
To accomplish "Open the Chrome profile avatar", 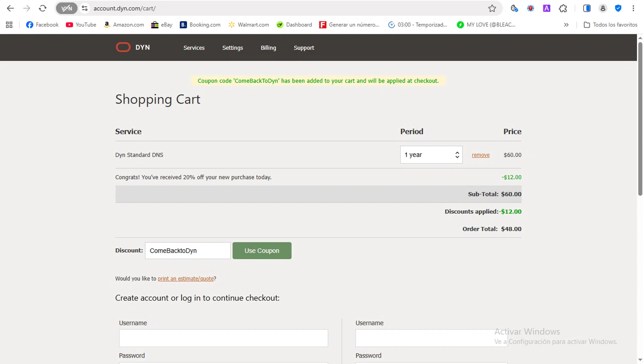I will [x=603, y=8].
